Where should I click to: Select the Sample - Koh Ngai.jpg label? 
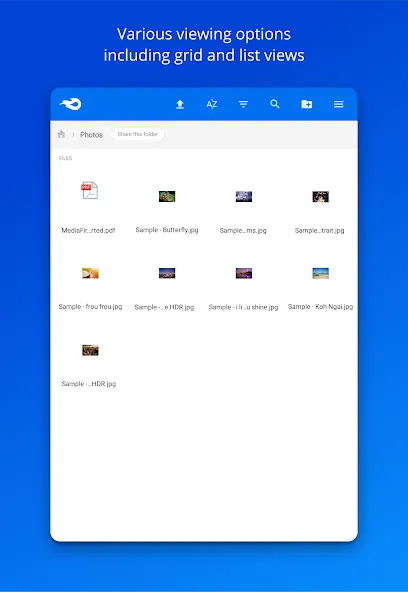[320, 307]
